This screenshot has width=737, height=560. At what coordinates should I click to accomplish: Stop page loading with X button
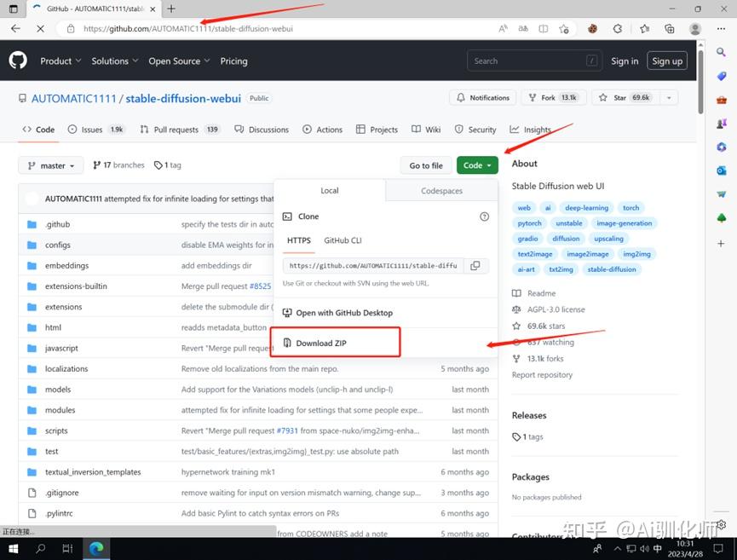pos(40,29)
